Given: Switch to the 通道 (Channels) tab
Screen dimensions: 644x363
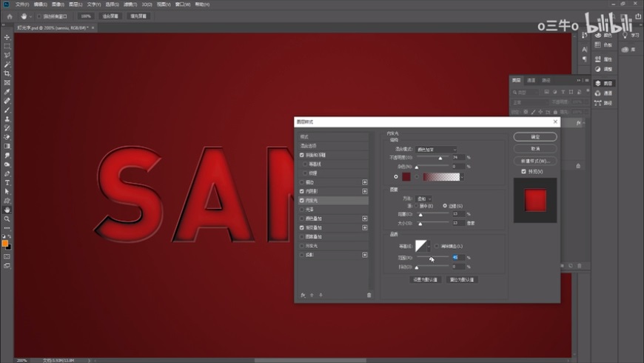Looking at the screenshot, I should [531, 80].
